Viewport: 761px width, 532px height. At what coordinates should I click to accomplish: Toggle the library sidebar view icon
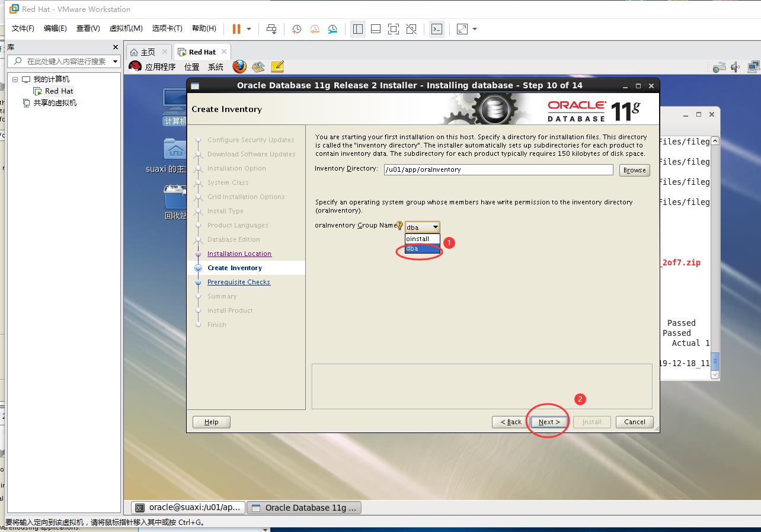358,29
